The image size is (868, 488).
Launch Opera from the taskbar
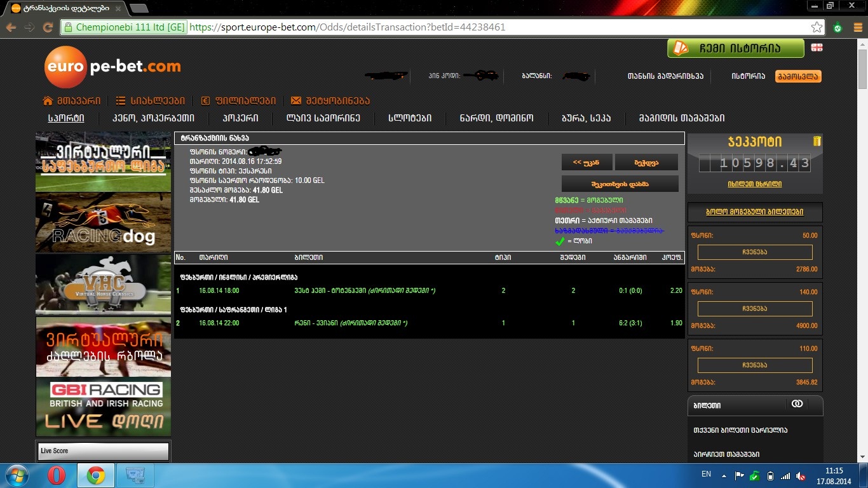[x=57, y=475]
